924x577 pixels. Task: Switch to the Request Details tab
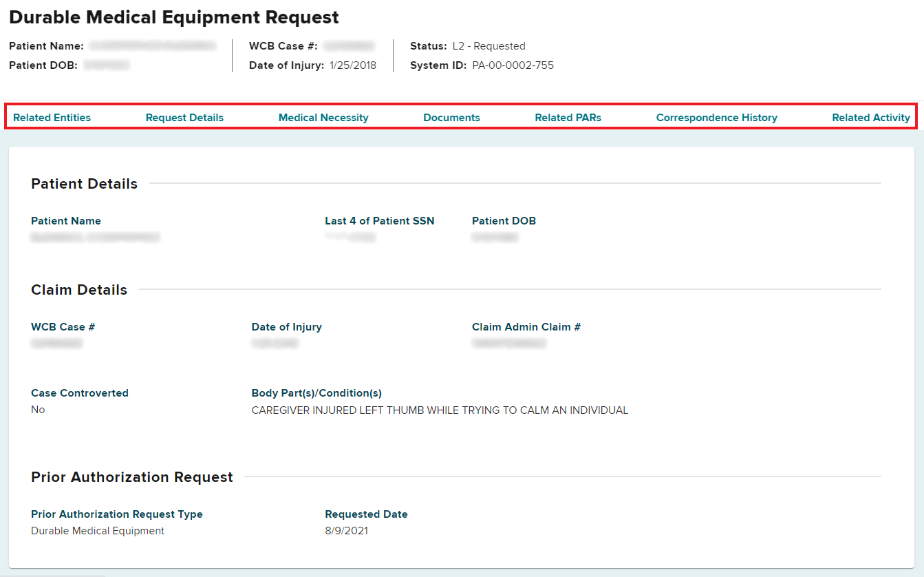coord(184,118)
